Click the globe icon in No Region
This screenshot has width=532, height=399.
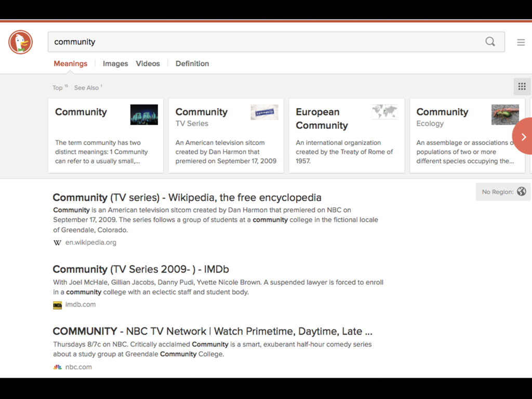522,192
